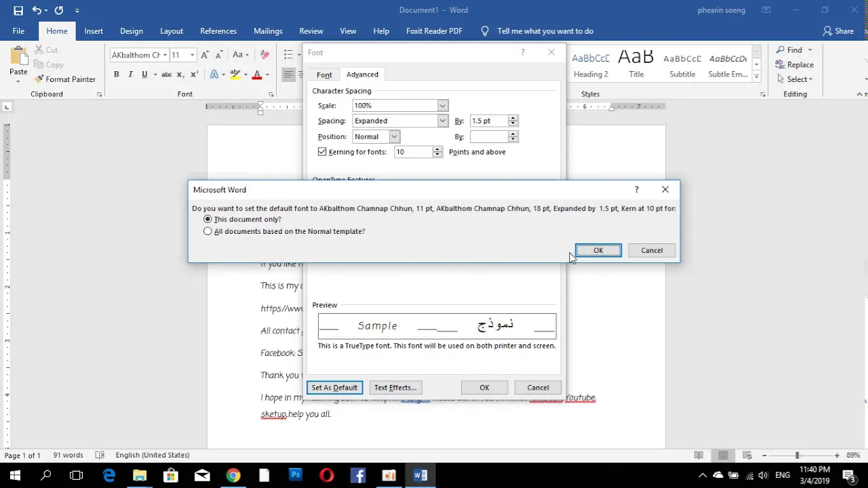Click the Spacing By 1.5 pt field
Image resolution: width=868 pixels, height=488 pixels.
pos(488,121)
